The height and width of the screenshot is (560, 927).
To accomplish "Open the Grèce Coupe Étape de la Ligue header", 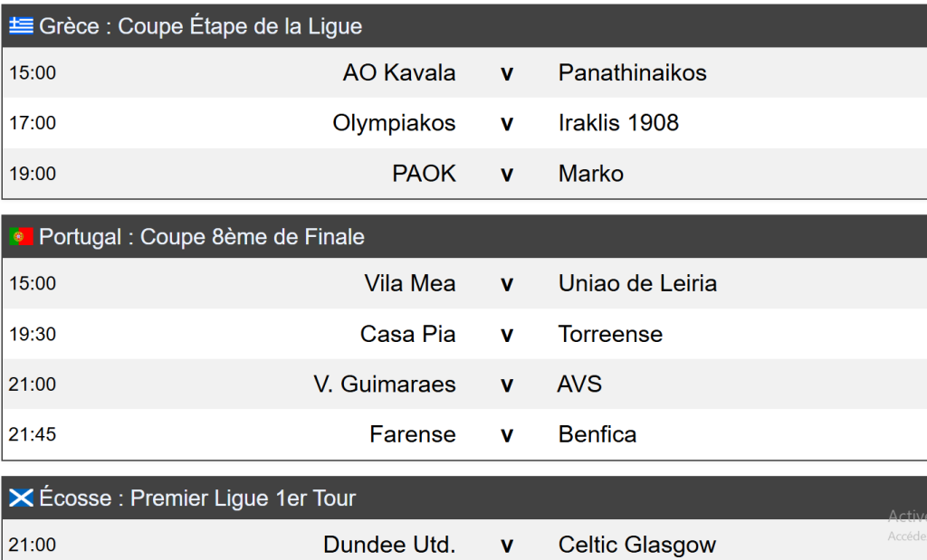I will pyautogui.click(x=200, y=27).
